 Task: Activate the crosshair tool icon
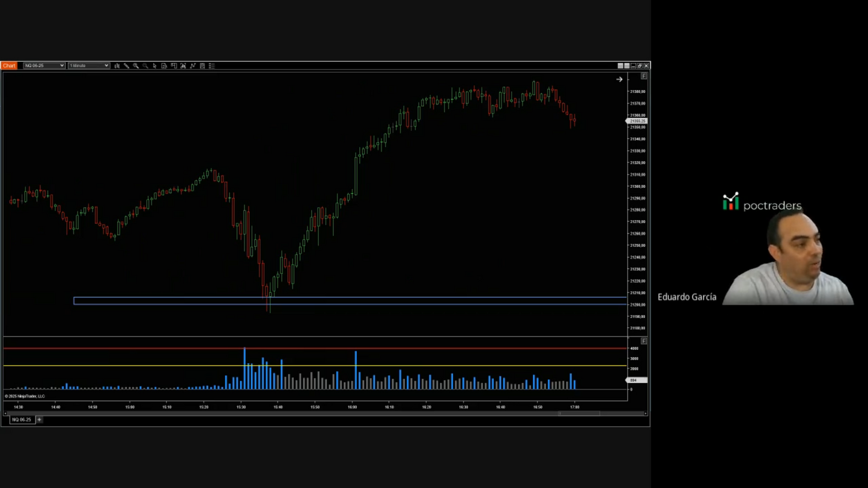tap(174, 66)
